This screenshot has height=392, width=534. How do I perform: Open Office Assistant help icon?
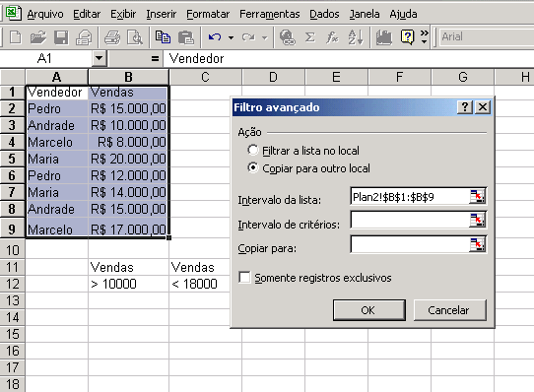pos(407,37)
